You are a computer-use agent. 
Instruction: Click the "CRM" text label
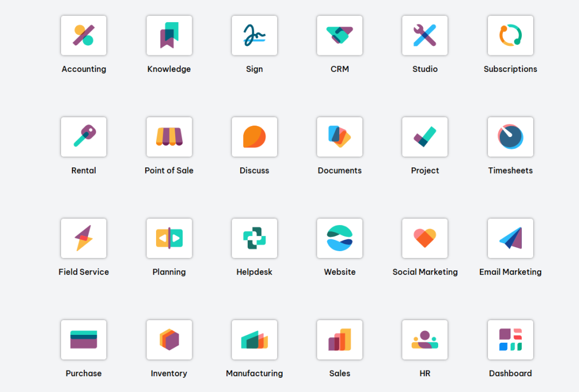point(340,69)
